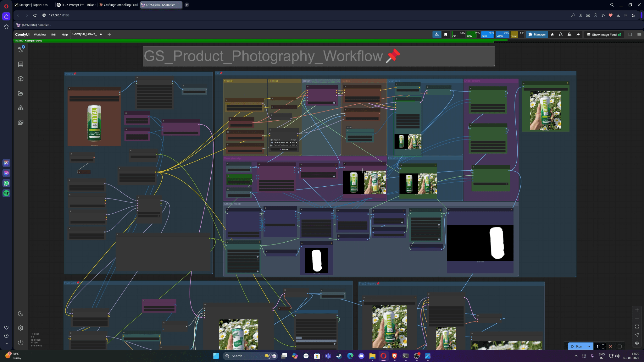Select the ComfyUI_08627_ workflow tab
The image size is (644, 362).
(x=85, y=34)
